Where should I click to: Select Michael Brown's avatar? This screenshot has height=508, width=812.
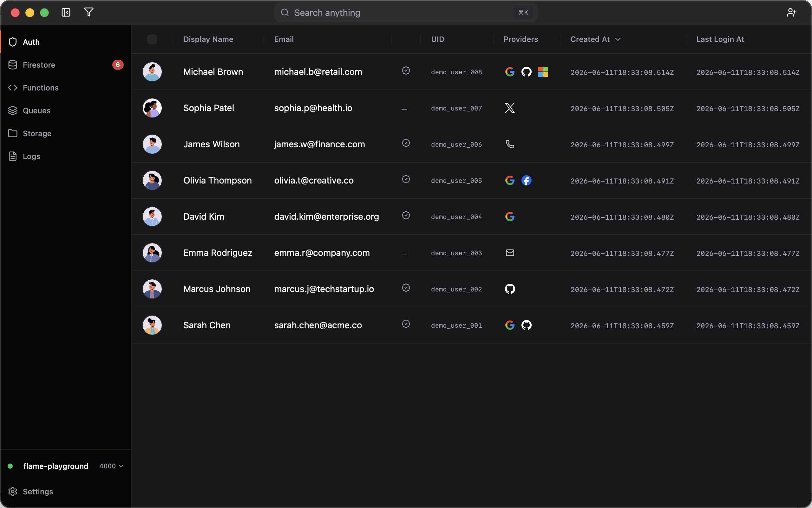(152, 71)
